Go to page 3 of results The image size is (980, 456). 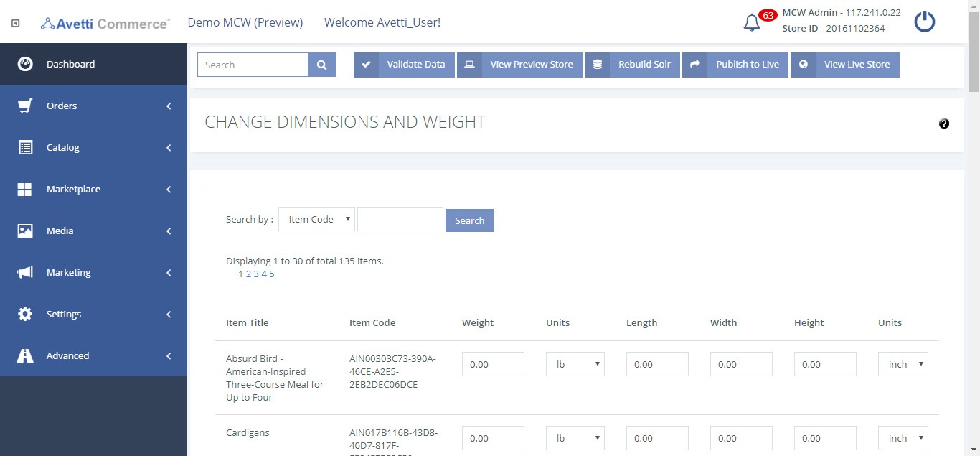(x=256, y=274)
